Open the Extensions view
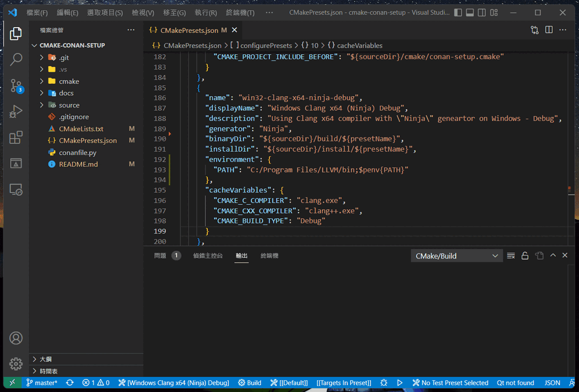This screenshot has width=579, height=392. pos(16,137)
